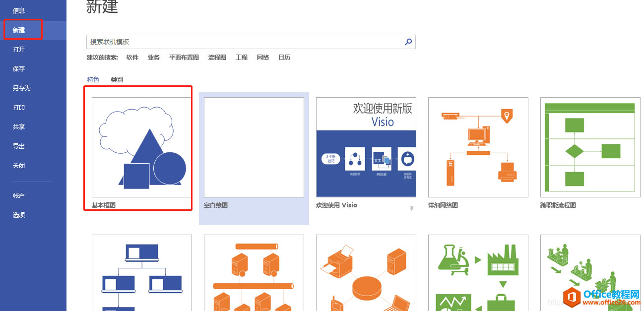Search suggested term 日历
Image resolution: width=644 pixels, height=311 pixels.
pyautogui.click(x=284, y=58)
